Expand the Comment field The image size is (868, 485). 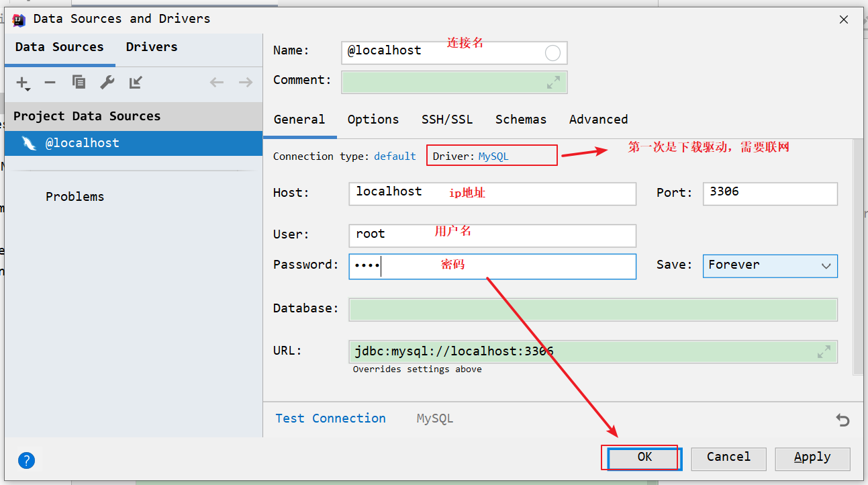point(553,83)
